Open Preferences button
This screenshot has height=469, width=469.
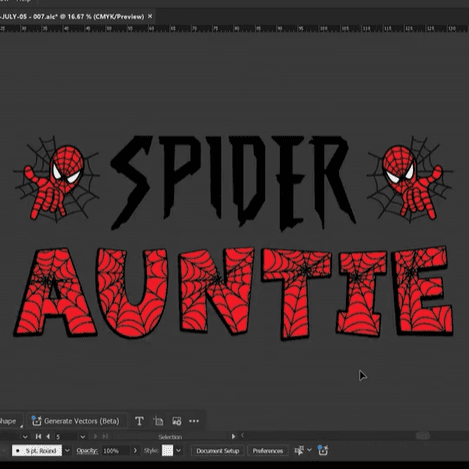coord(268,451)
